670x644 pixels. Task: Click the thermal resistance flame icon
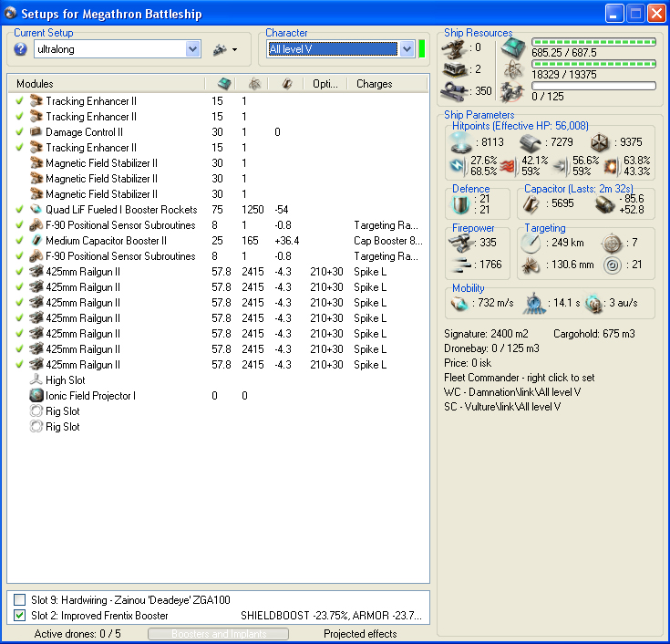(508, 166)
